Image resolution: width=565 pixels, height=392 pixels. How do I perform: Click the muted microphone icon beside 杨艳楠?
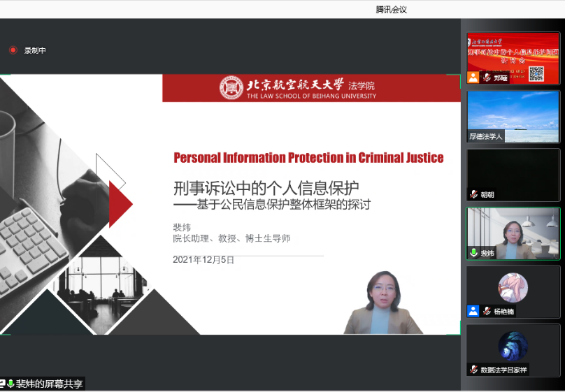486,311
